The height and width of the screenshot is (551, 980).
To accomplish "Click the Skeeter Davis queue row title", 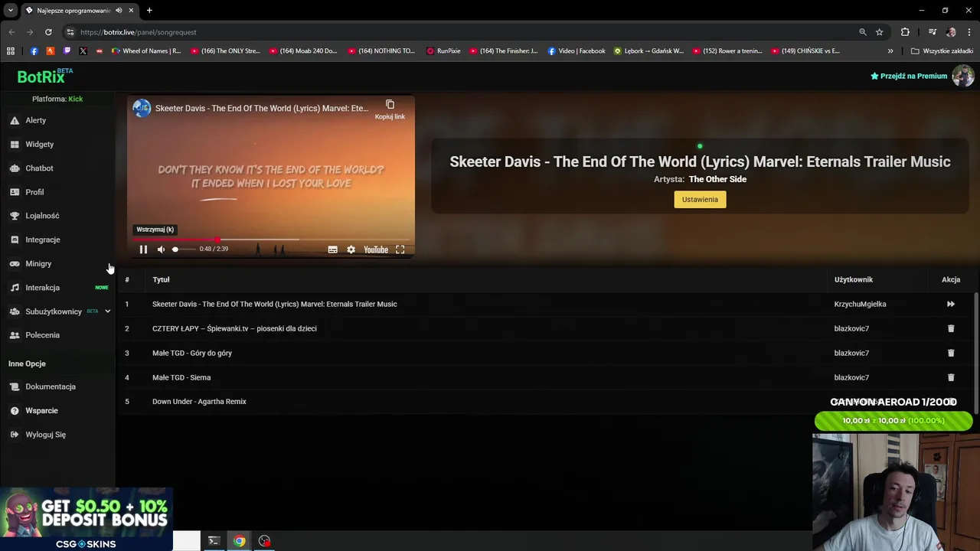I will tap(274, 304).
